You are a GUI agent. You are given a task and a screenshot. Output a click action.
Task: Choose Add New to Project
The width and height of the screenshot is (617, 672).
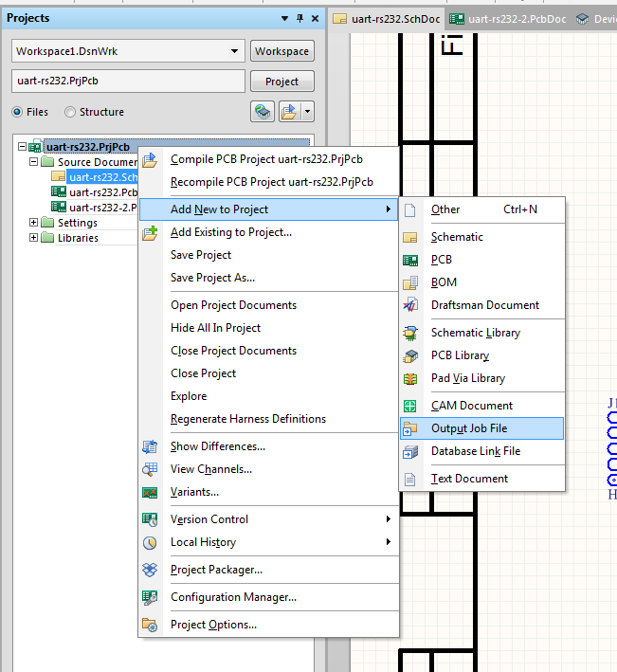pyautogui.click(x=268, y=209)
